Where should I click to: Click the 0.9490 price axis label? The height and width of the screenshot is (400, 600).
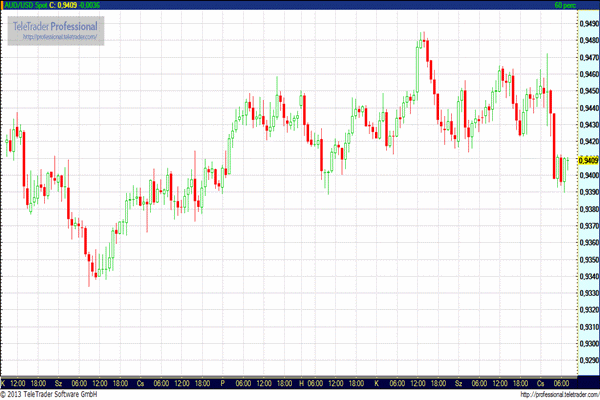[x=587, y=23]
